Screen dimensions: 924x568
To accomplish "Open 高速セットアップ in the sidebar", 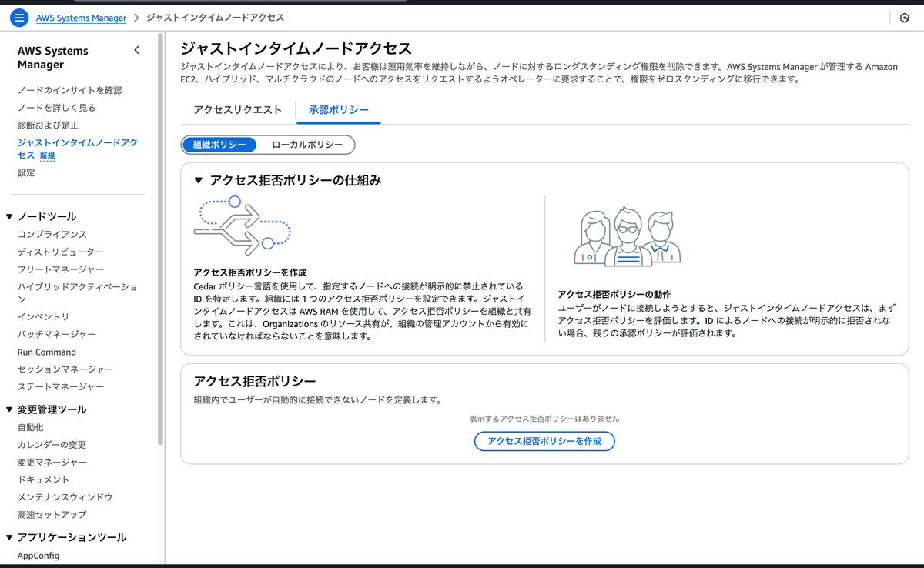I will [52, 514].
